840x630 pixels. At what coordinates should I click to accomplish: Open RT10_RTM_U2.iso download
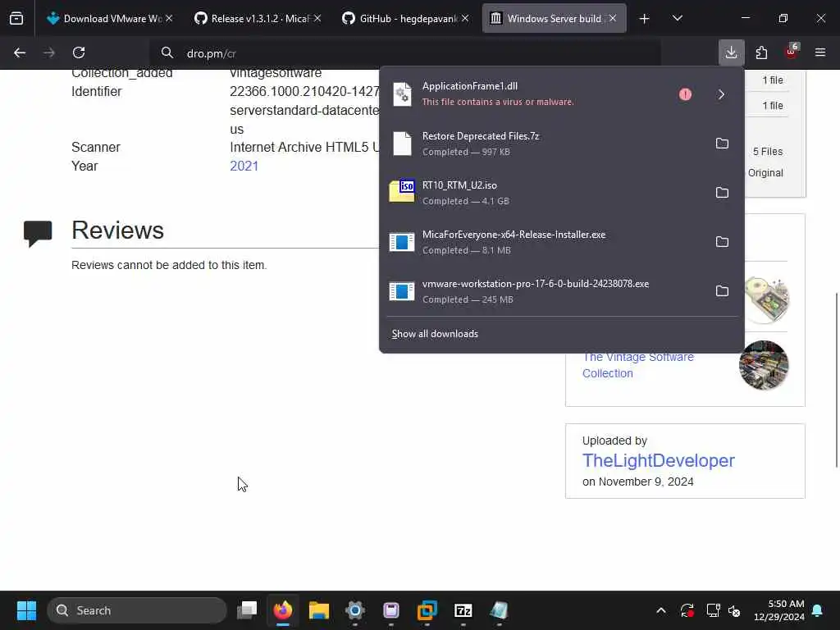point(544,193)
